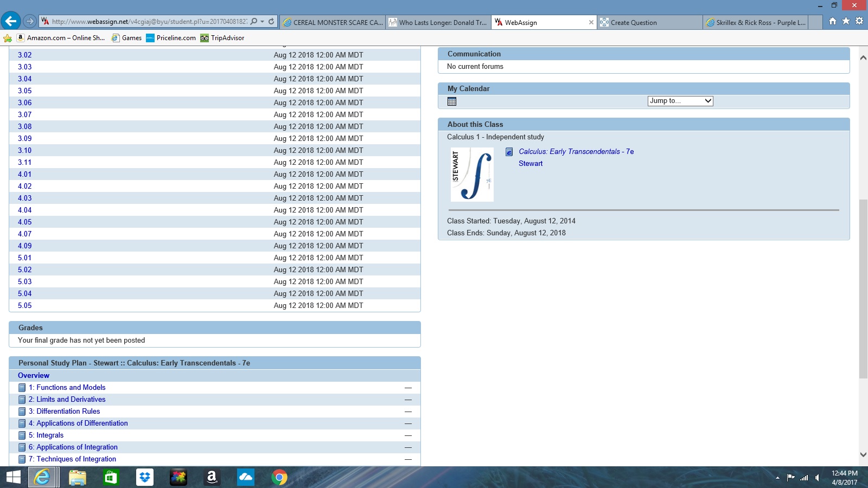
Task: Expand the address bar search dropdown arrow
Action: click(263, 22)
